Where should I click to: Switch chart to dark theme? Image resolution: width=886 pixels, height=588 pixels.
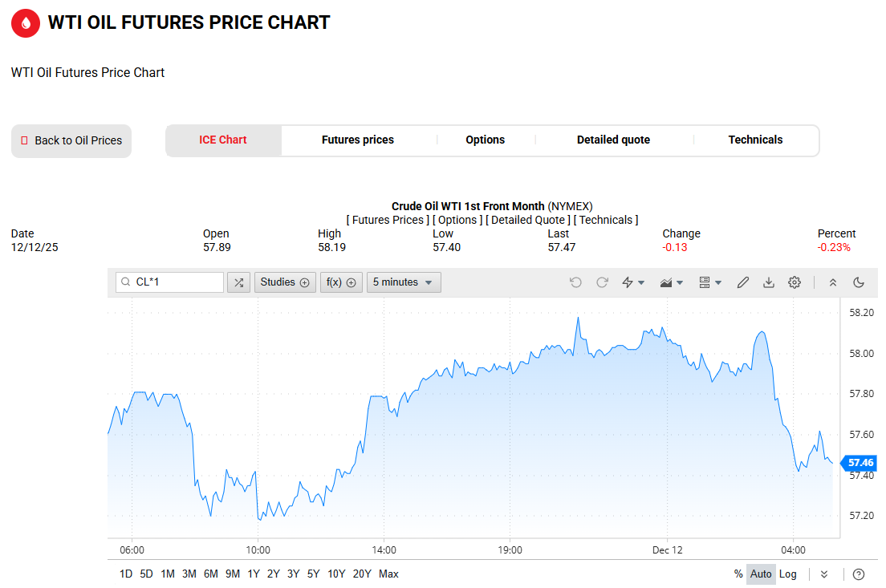[859, 282]
